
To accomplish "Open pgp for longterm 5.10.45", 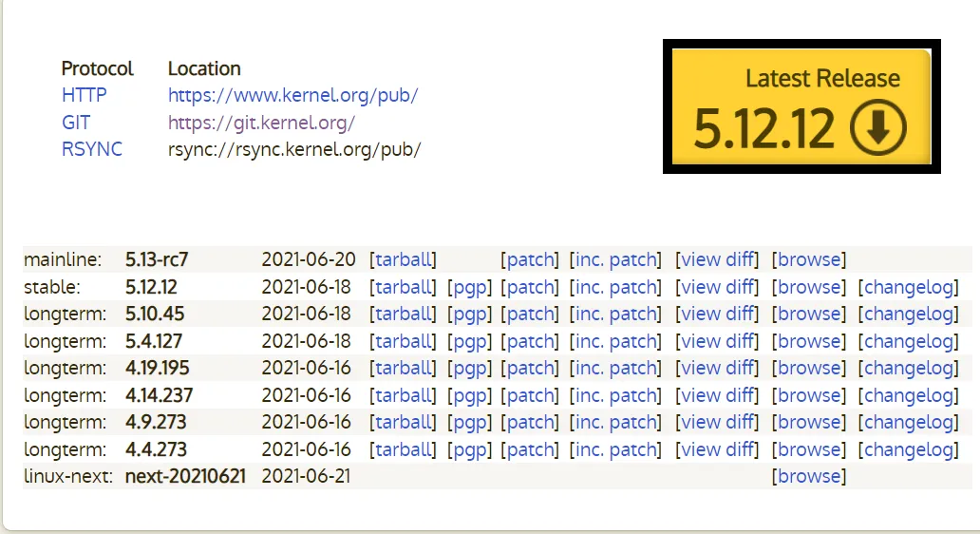I will coord(469,314).
